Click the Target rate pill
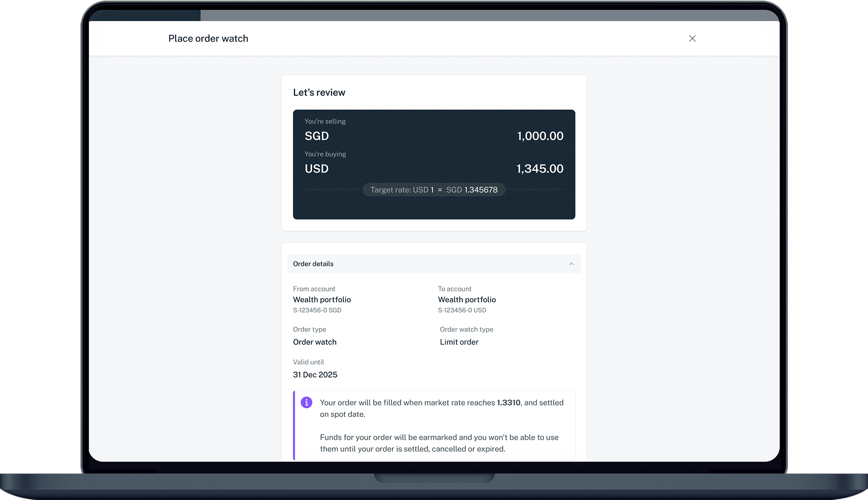868x500 pixels. [434, 190]
